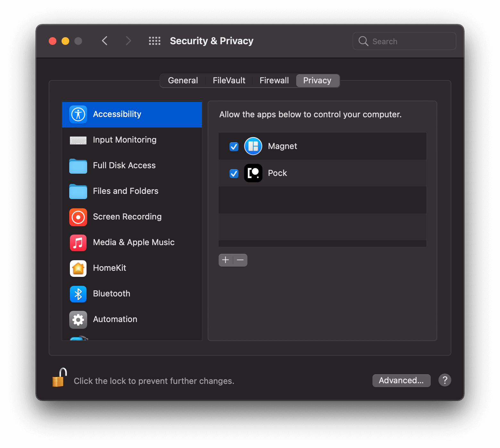Click the Pock app icon
This screenshot has height=448, width=500.
point(253,173)
